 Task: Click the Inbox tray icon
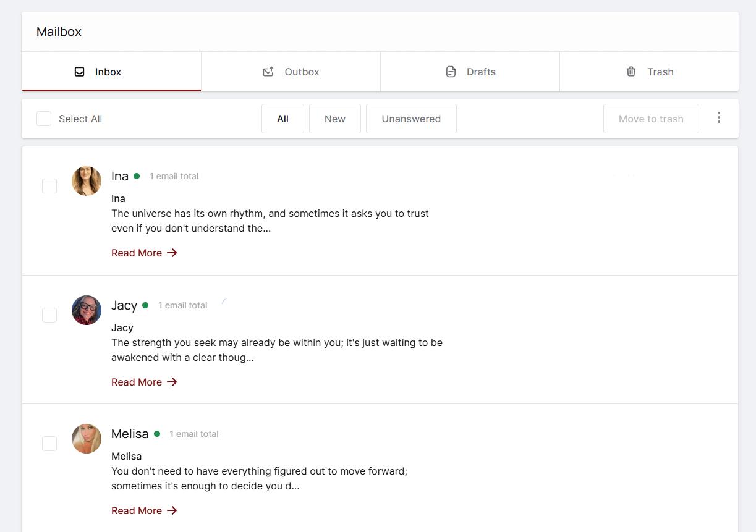(x=79, y=72)
